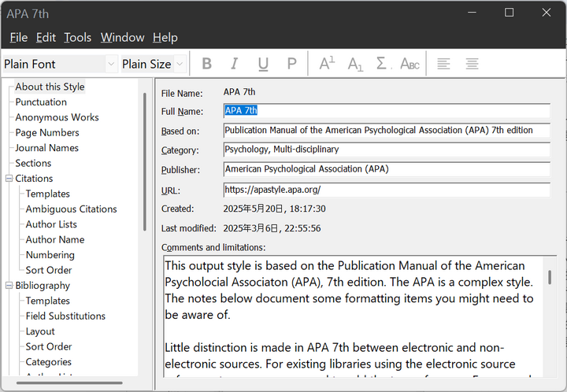The width and height of the screenshot is (567, 392).
Task: Open Sort Order under Bibliography
Action: tap(49, 346)
